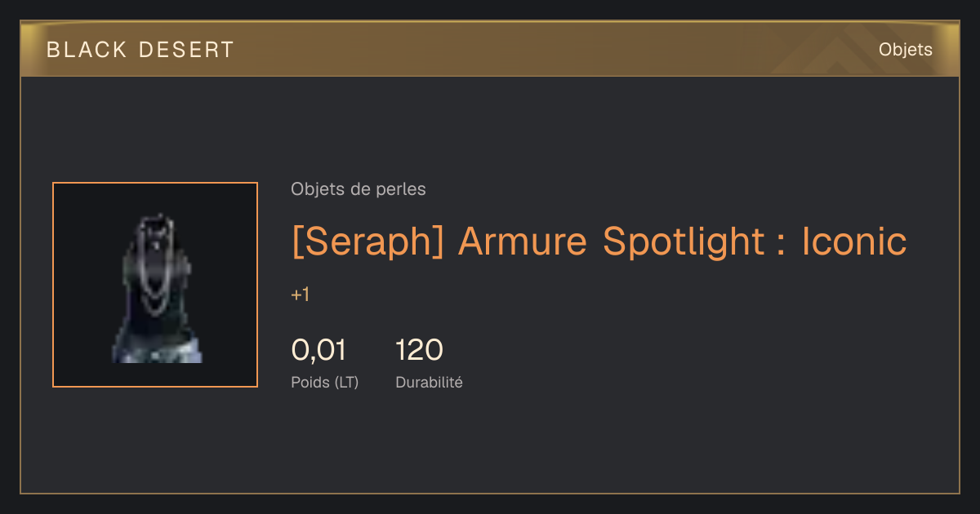Click the +1 enhancement level text

pos(300,295)
